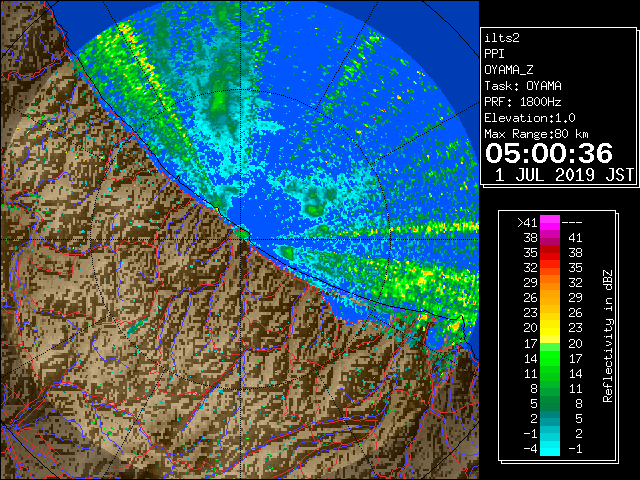This screenshot has width=640, height=480.
Task: Click the Elevation:1.0 text
Action: [530, 118]
